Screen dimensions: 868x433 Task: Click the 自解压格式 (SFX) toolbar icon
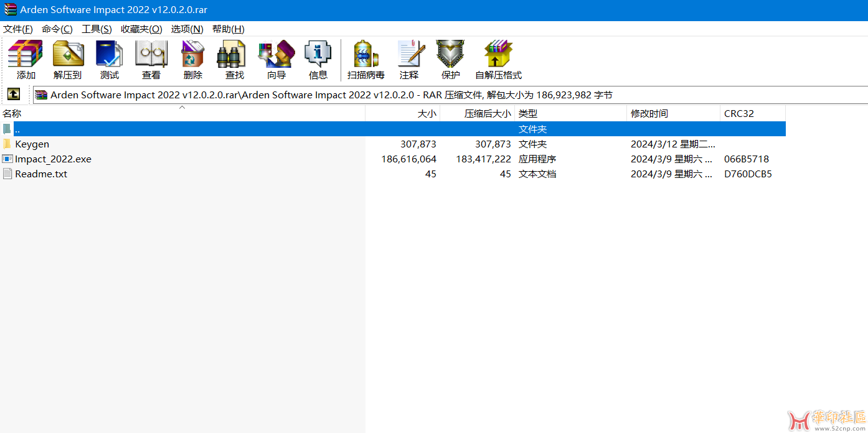pos(498,54)
